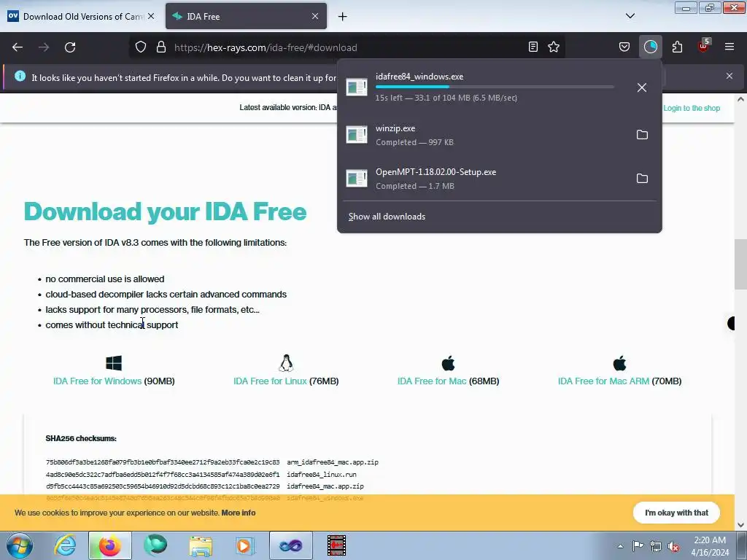
Task: Save page to Pocket
Action: [624, 47]
